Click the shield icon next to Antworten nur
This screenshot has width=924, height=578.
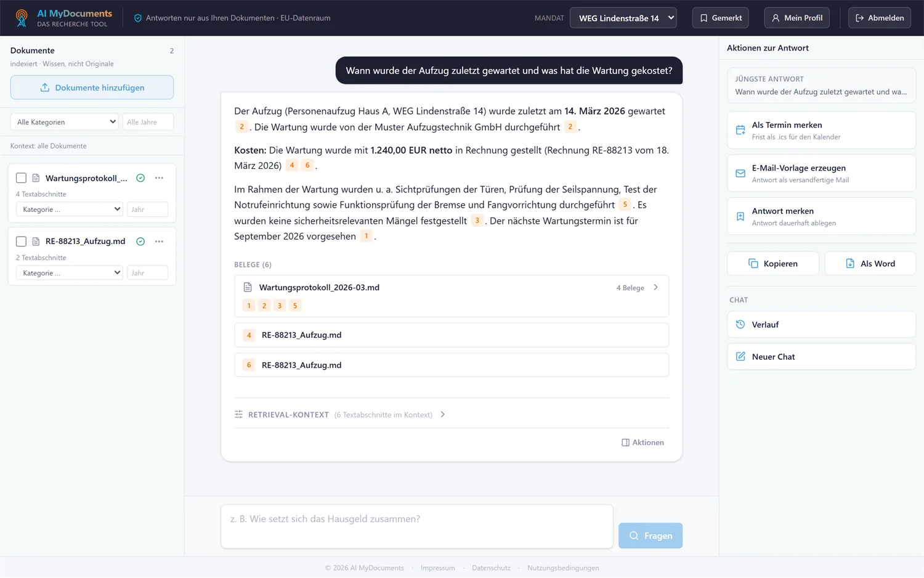pos(138,18)
